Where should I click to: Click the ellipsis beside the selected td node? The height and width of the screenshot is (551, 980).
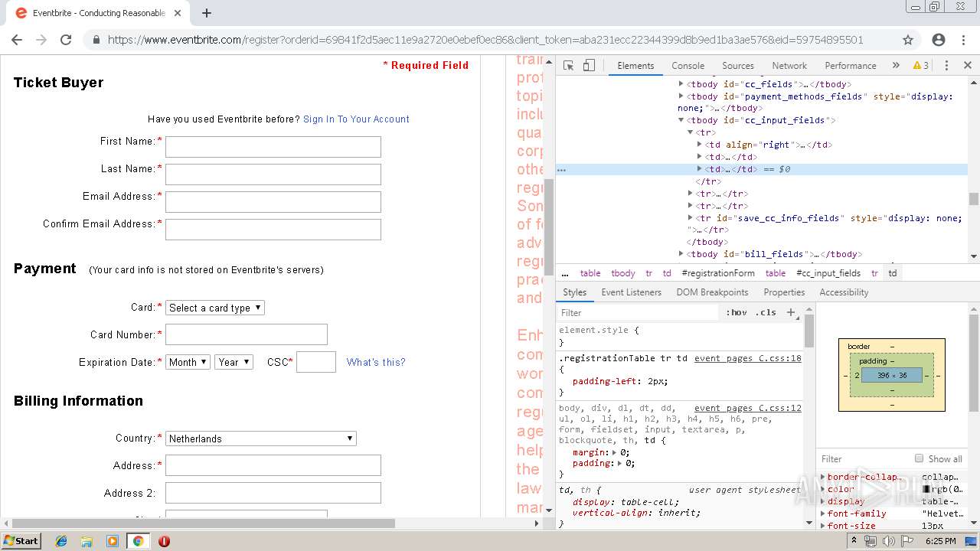point(561,170)
